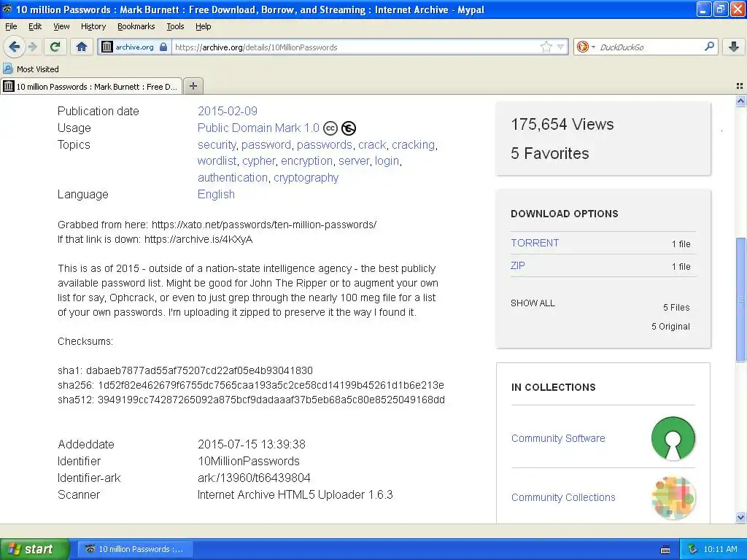Click the cracking topic link
This screenshot has width=747, height=560.
[x=413, y=144]
